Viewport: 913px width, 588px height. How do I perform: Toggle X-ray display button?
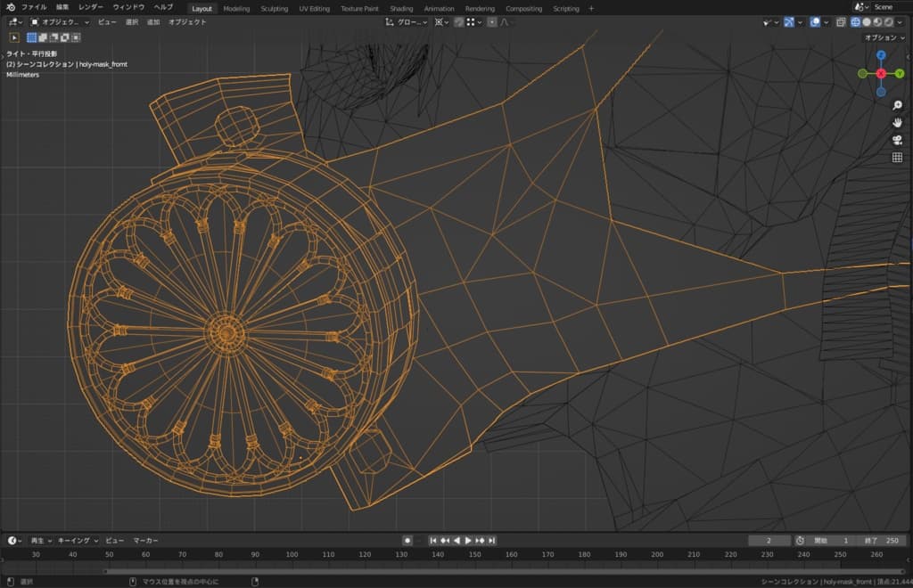point(841,22)
